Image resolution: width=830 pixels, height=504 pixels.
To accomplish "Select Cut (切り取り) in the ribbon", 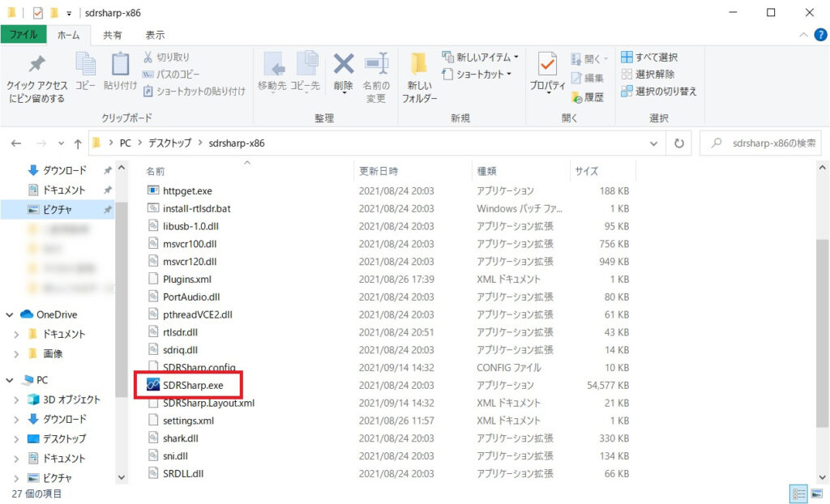I will tap(166, 58).
